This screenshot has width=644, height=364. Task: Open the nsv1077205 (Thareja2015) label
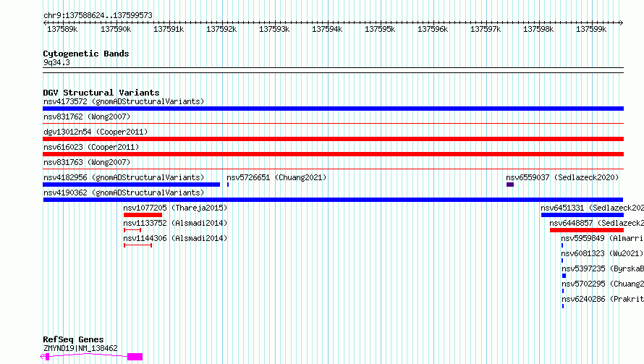(175, 208)
